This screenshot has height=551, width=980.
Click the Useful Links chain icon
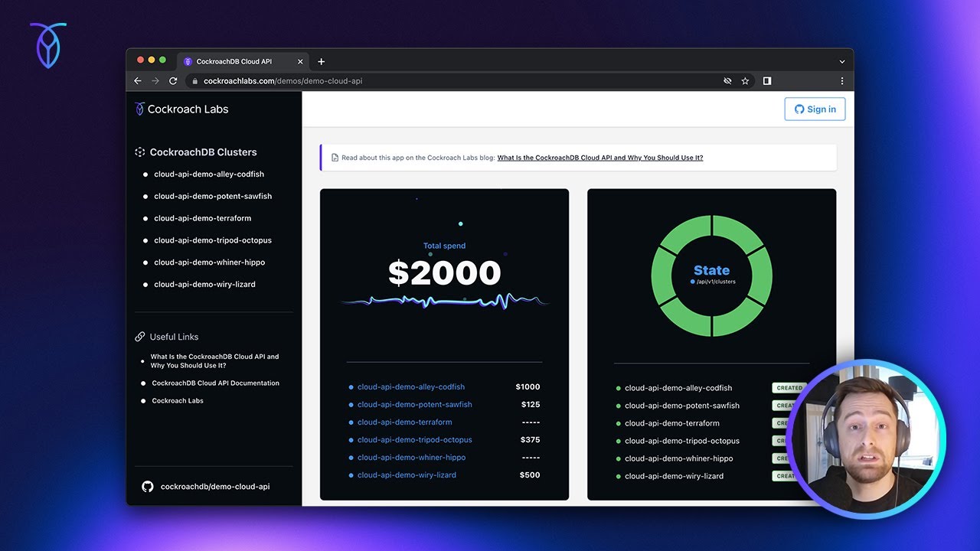point(140,337)
